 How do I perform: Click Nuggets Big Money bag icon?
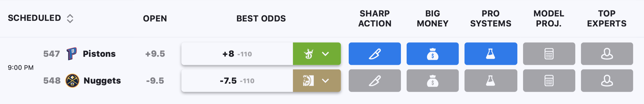point(432,81)
